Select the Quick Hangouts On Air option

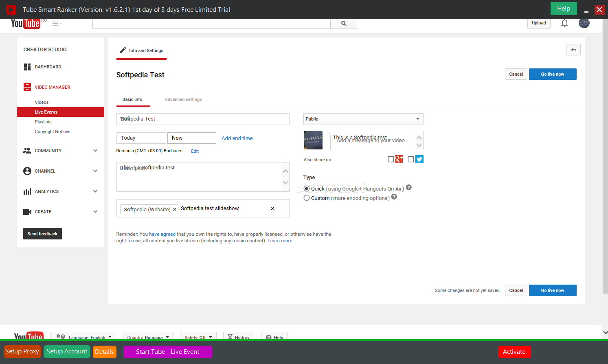(x=307, y=189)
